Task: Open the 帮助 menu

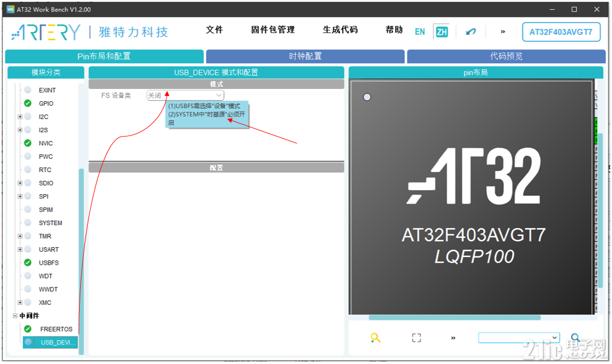Action: (x=394, y=30)
